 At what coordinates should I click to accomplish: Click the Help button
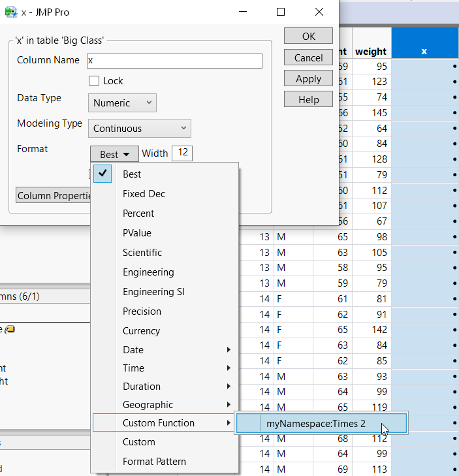(308, 99)
